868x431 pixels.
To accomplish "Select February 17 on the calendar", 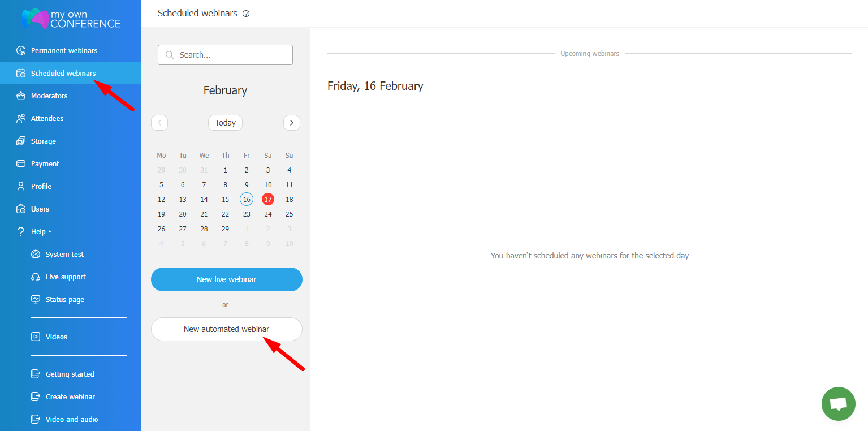I will click(268, 199).
